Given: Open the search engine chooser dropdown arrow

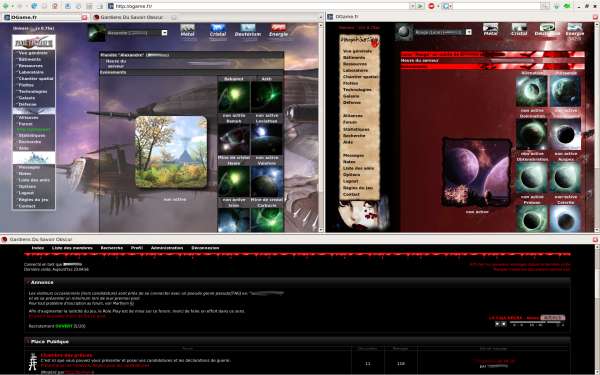Looking at the screenshot, I should (451, 6).
